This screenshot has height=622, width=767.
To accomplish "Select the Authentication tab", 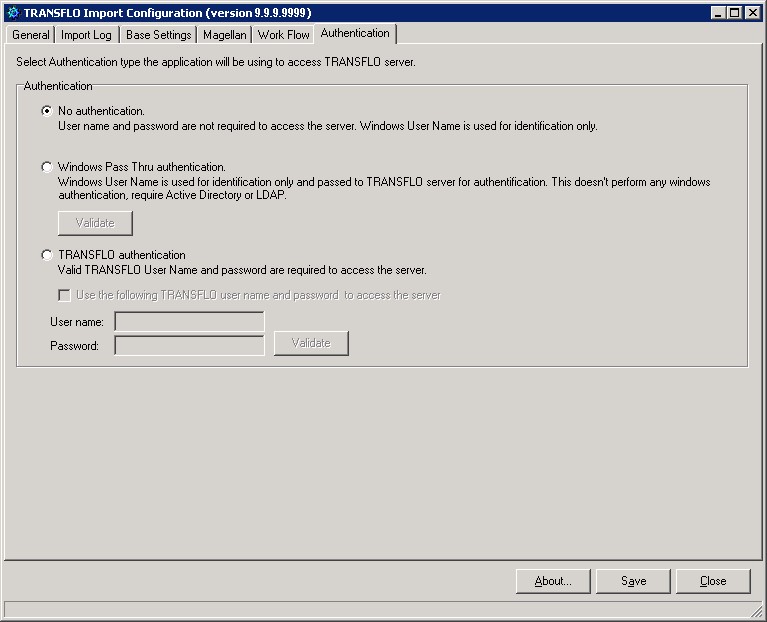I will pyautogui.click(x=355, y=33).
